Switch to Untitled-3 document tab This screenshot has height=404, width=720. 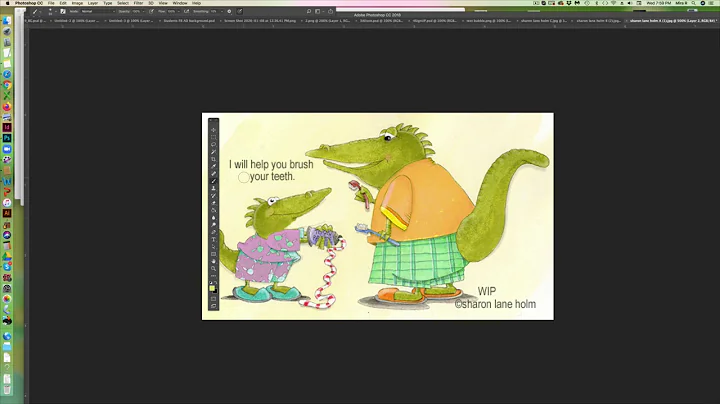click(130, 21)
